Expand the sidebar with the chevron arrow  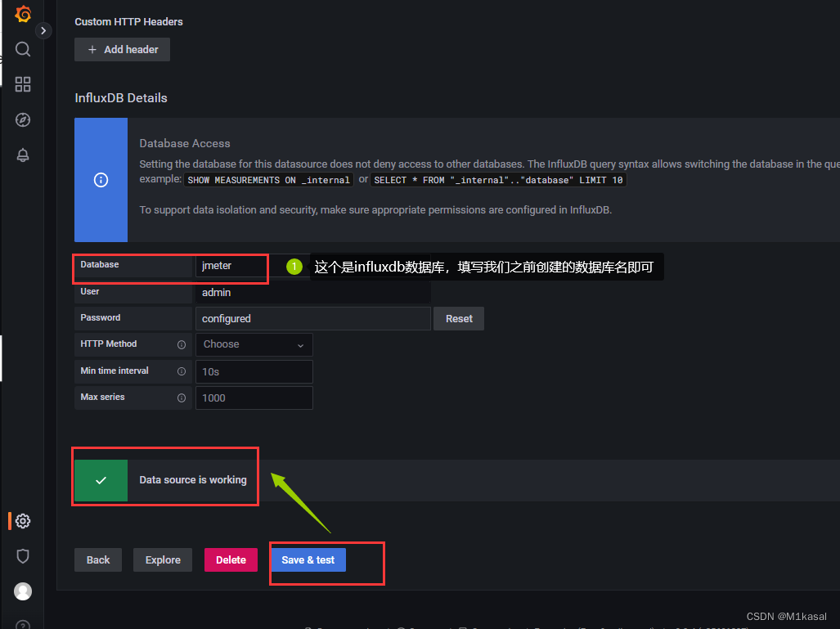(43, 30)
